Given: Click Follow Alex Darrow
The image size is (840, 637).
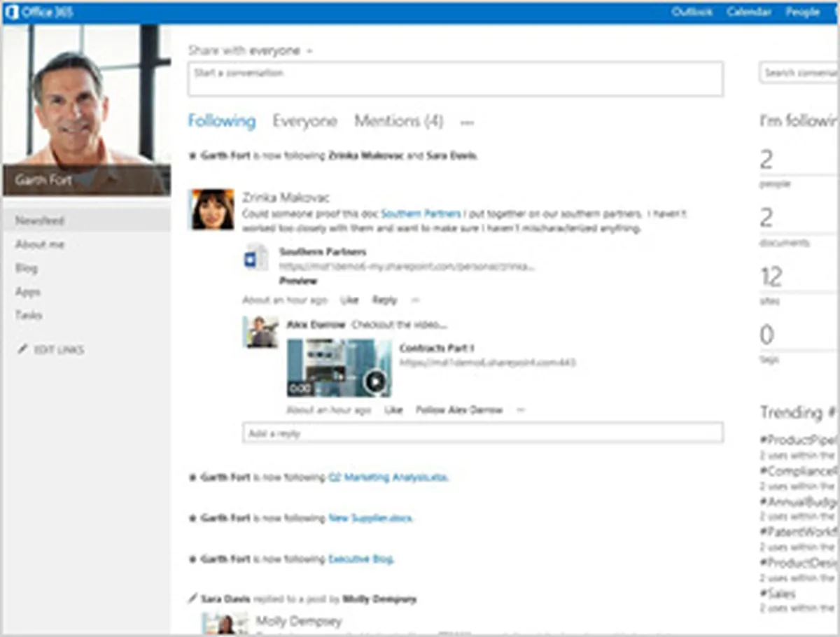Looking at the screenshot, I should click(x=459, y=410).
